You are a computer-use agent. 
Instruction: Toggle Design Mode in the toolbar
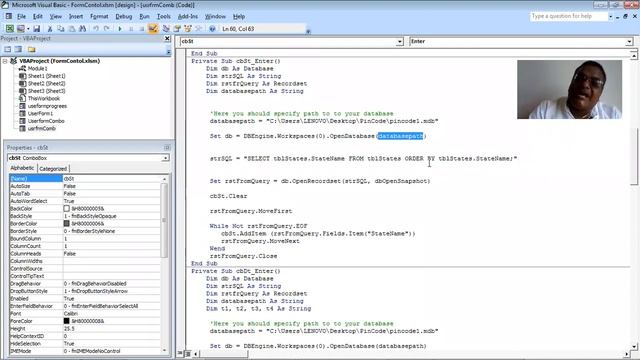click(153, 29)
